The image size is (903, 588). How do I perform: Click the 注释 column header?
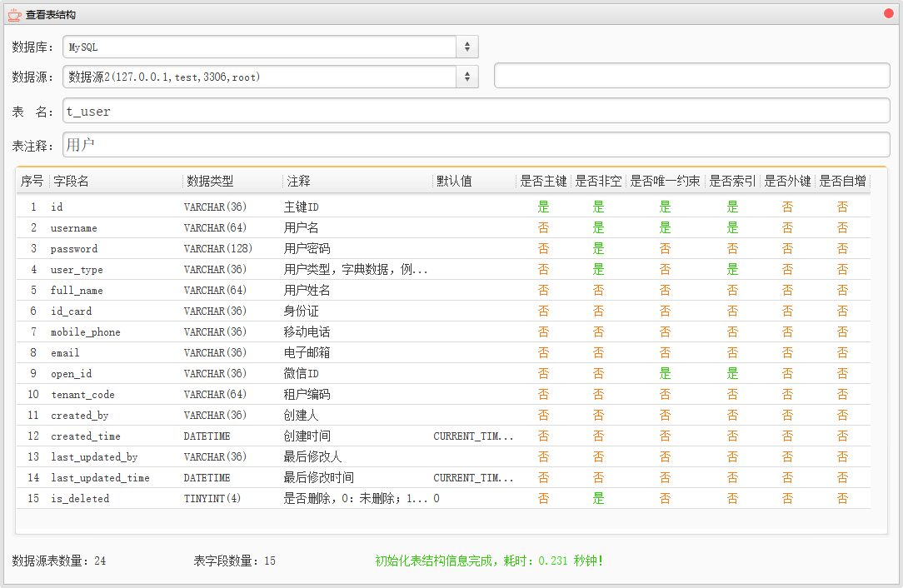click(299, 181)
